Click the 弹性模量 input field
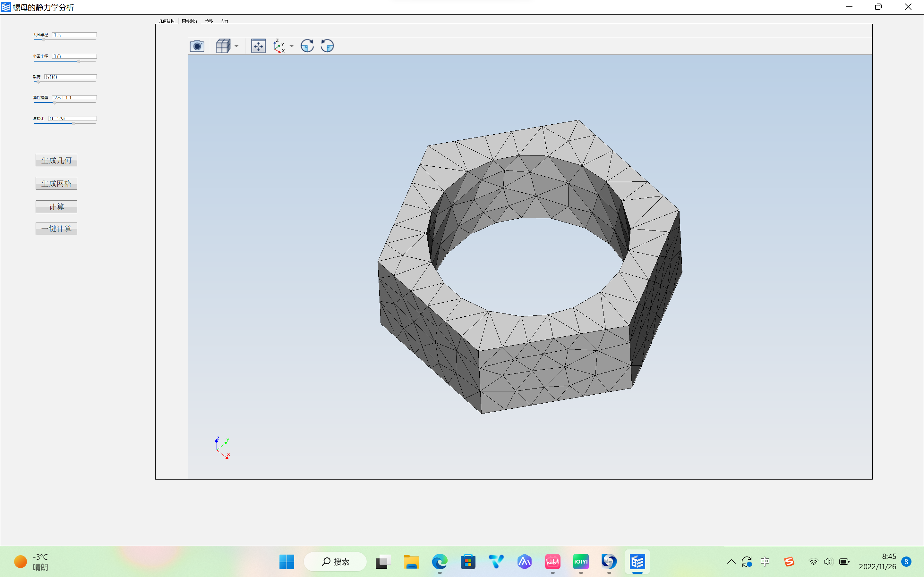The height and width of the screenshot is (577, 924). click(x=73, y=97)
